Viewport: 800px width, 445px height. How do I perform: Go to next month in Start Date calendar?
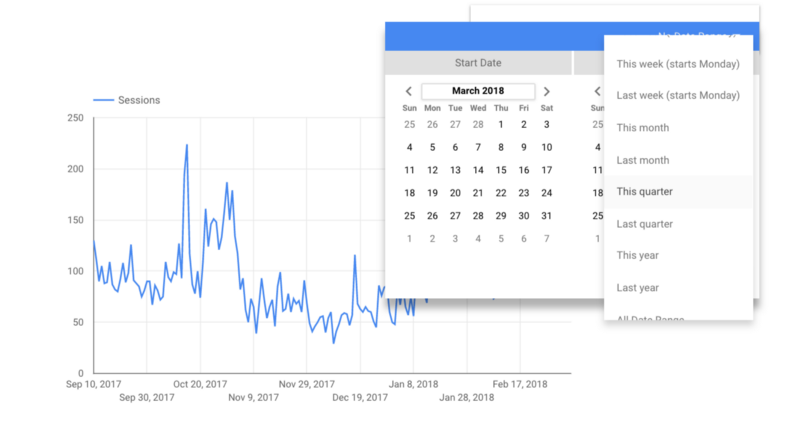click(546, 91)
